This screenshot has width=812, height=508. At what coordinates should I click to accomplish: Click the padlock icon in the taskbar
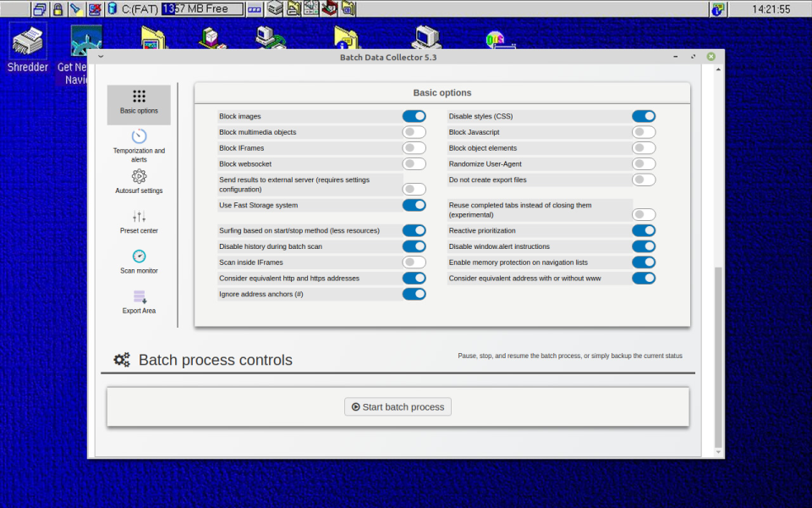(56, 8)
